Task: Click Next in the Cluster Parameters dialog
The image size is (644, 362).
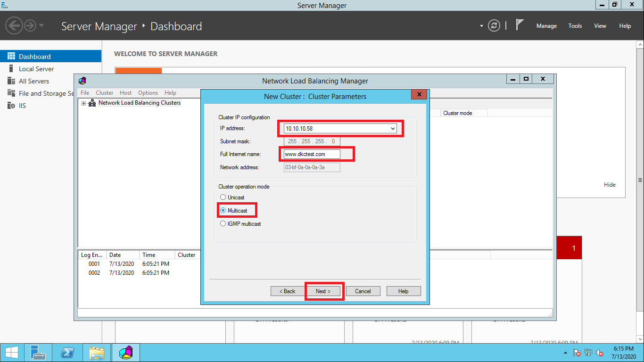Action: click(323, 291)
